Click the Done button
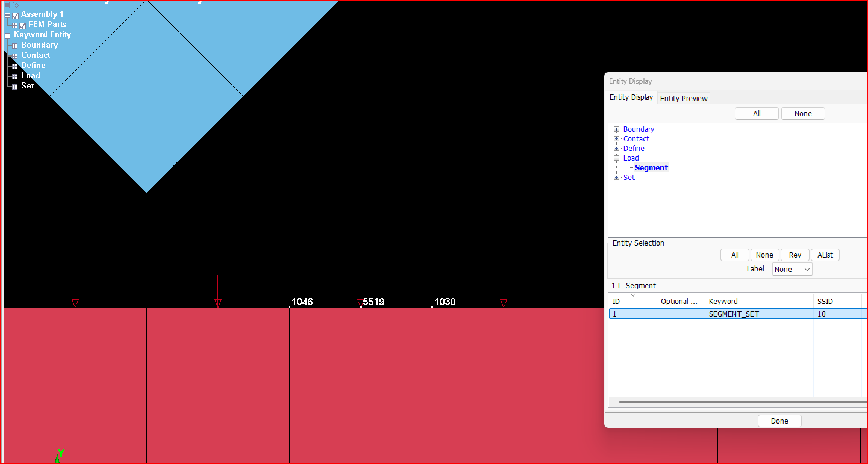This screenshot has height=464, width=868. tap(779, 421)
